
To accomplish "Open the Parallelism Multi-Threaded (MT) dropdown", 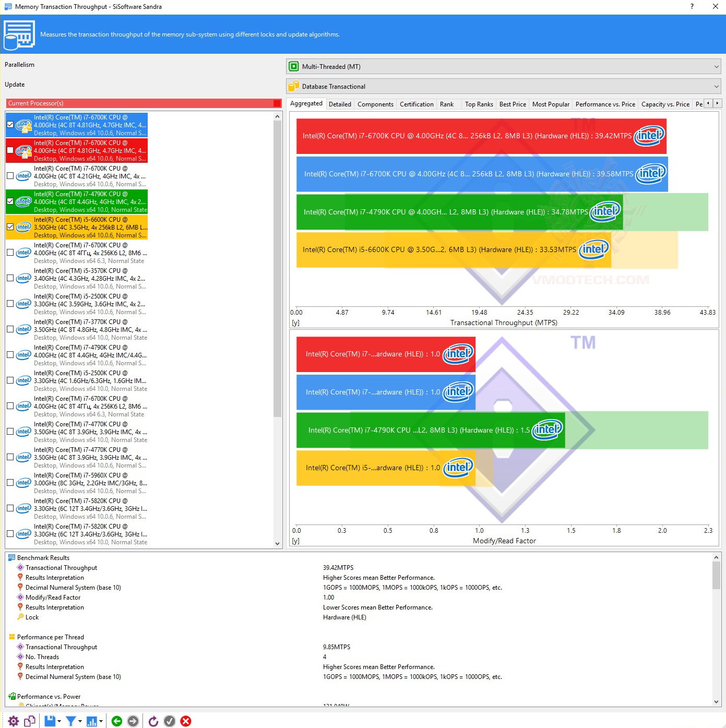I will click(503, 66).
